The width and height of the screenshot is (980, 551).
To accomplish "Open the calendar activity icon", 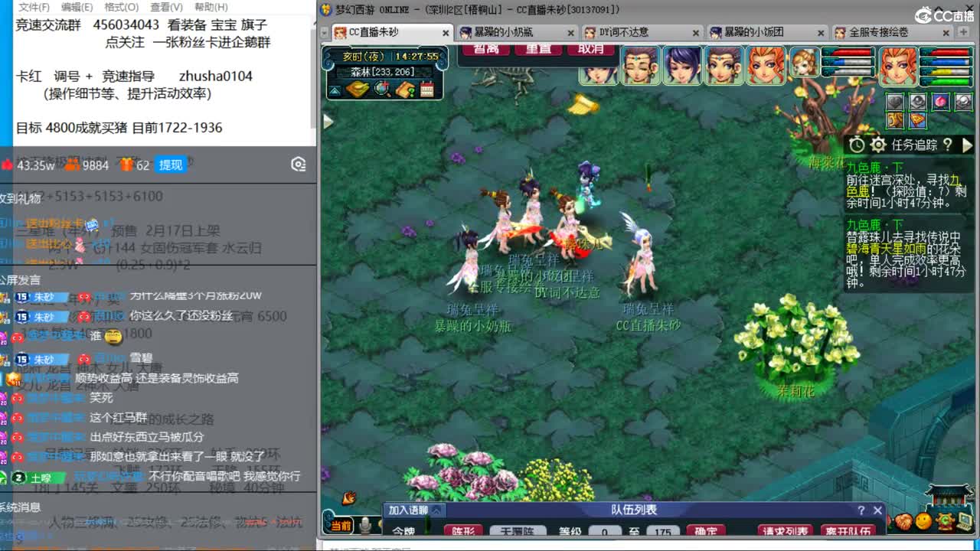I will coord(427,90).
